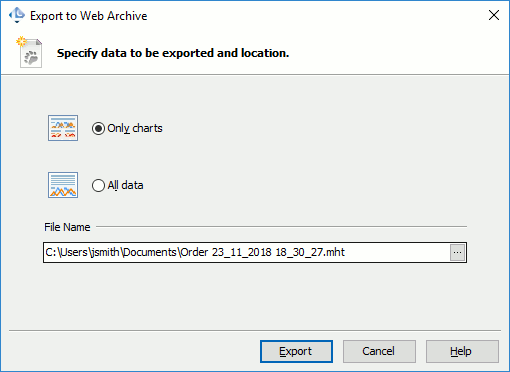Click the export document icon in header
This screenshot has width=510, height=372.
[30, 52]
